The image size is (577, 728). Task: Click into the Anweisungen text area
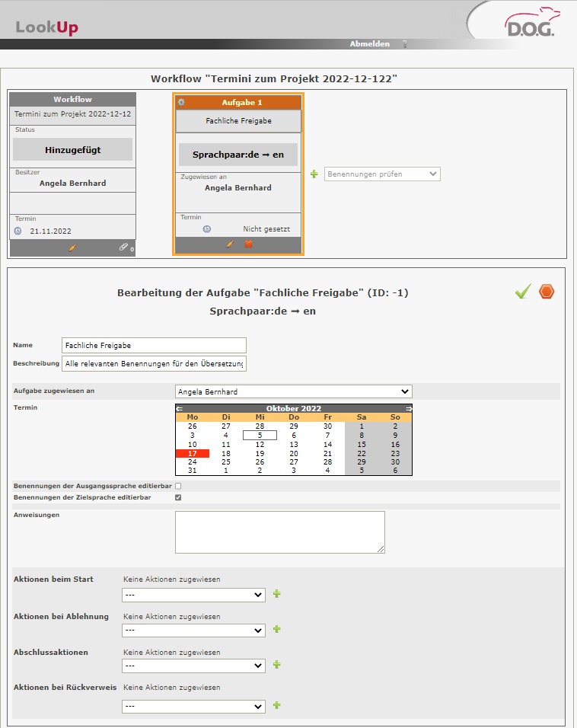(x=279, y=532)
